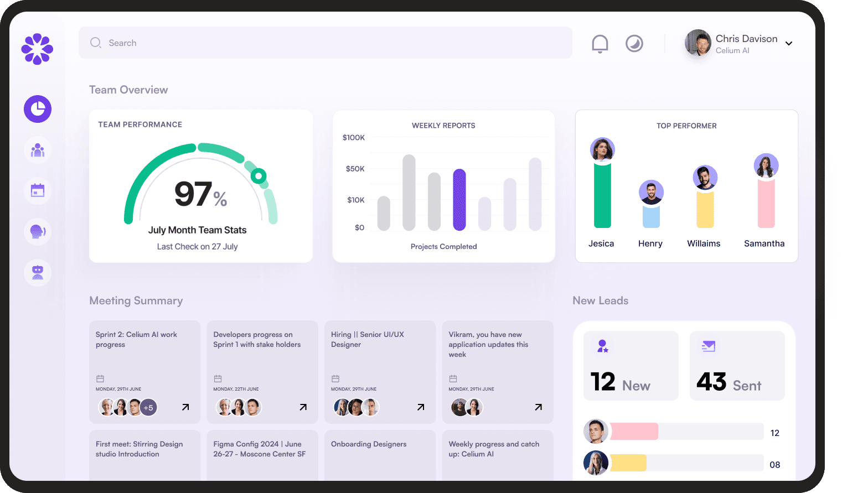Click the pink lead progress bar
This screenshot has width=868, height=493.
click(x=634, y=432)
